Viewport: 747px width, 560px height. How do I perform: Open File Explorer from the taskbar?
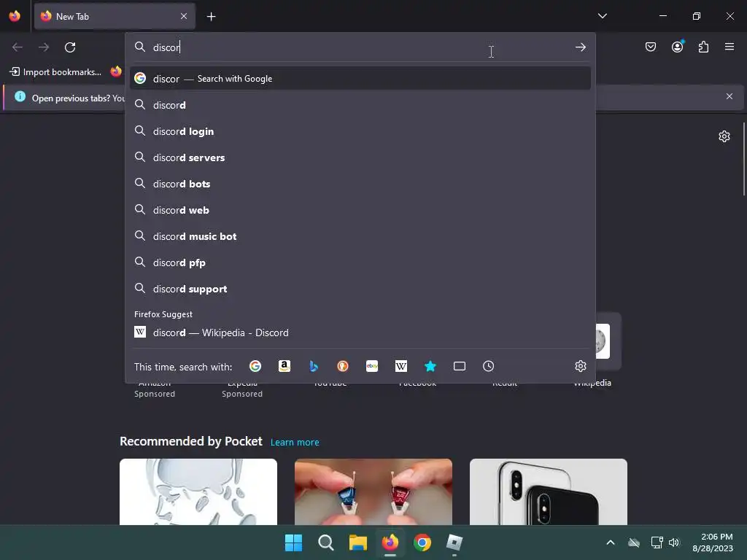coord(357,542)
